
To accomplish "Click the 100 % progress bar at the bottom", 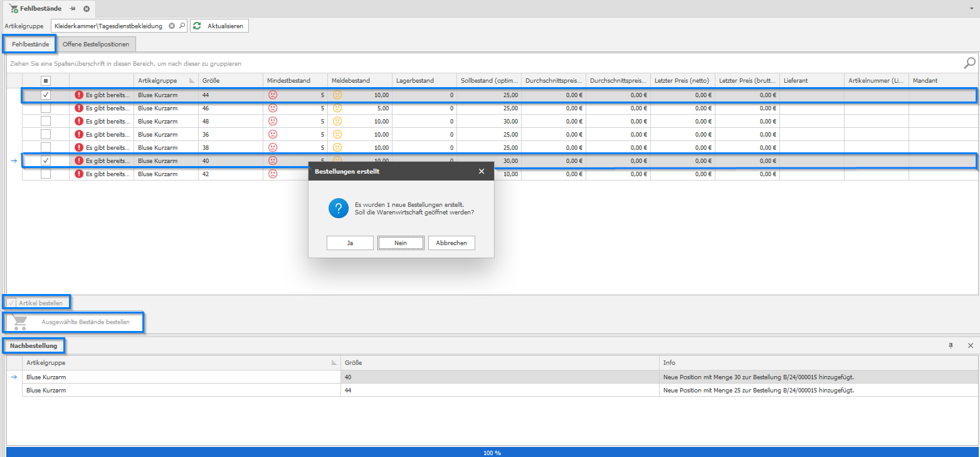I will (492, 452).
